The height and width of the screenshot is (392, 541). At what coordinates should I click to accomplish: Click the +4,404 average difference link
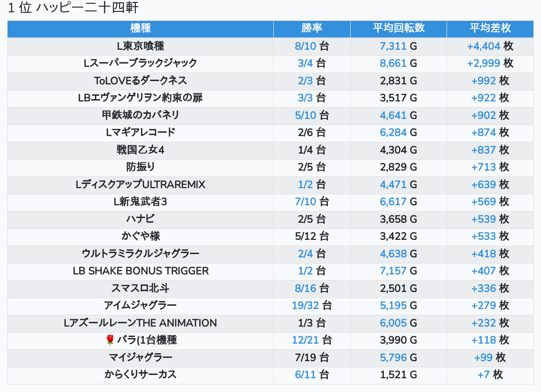[484, 46]
